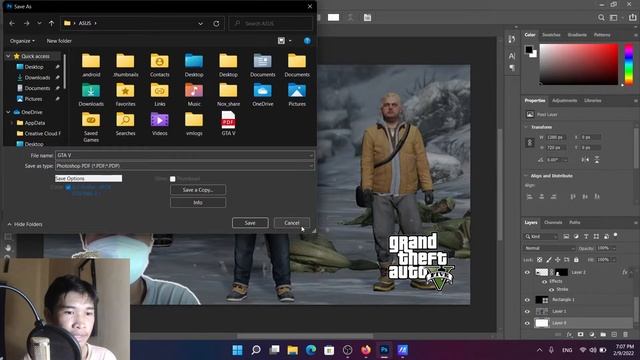Filter layers by shape layers

pyautogui.click(x=596, y=236)
